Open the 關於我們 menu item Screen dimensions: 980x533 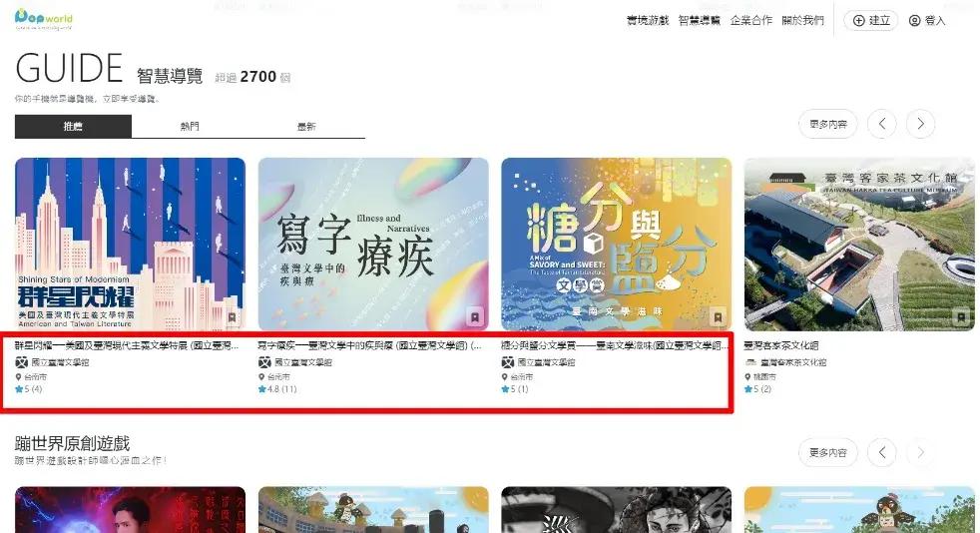[x=802, y=21]
